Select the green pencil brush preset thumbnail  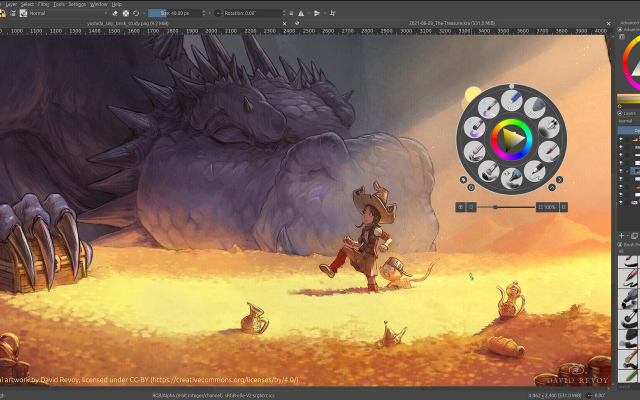pyautogui.click(x=628, y=376)
